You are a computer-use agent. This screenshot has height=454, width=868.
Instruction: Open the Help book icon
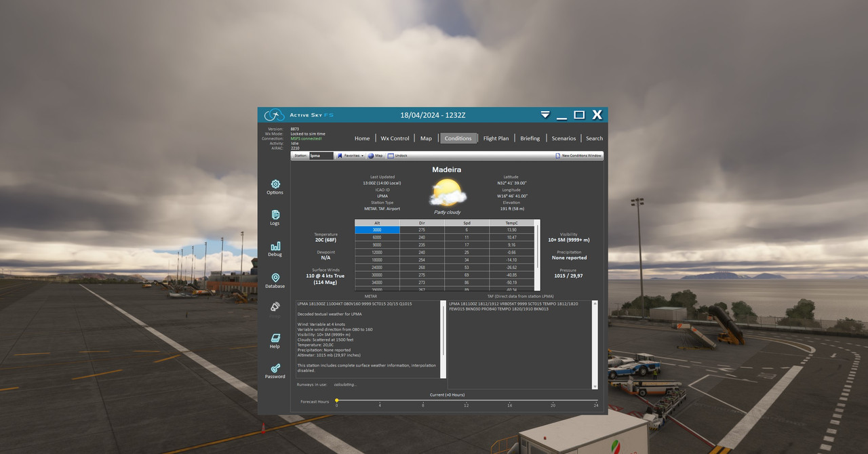[275, 338]
